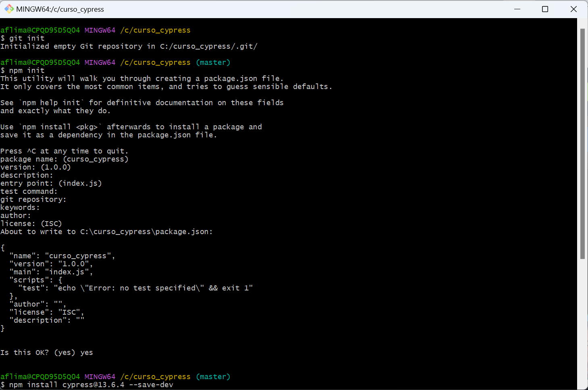Click the '"scripts": {' JSON line
Image resolution: width=588 pixels, height=390 pixels.
pyautogui.click(x=36, y=280)
